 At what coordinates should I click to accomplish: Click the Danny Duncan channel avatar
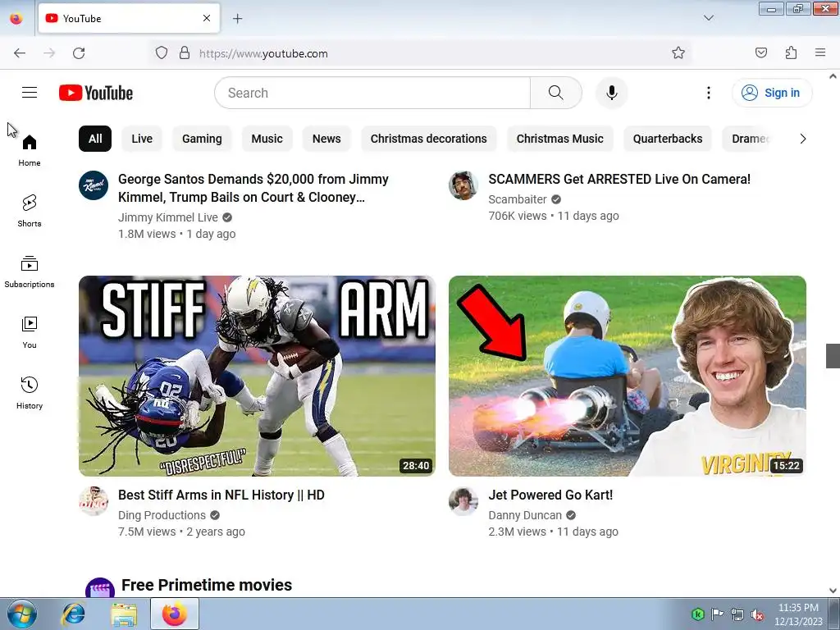pos(463,501)
